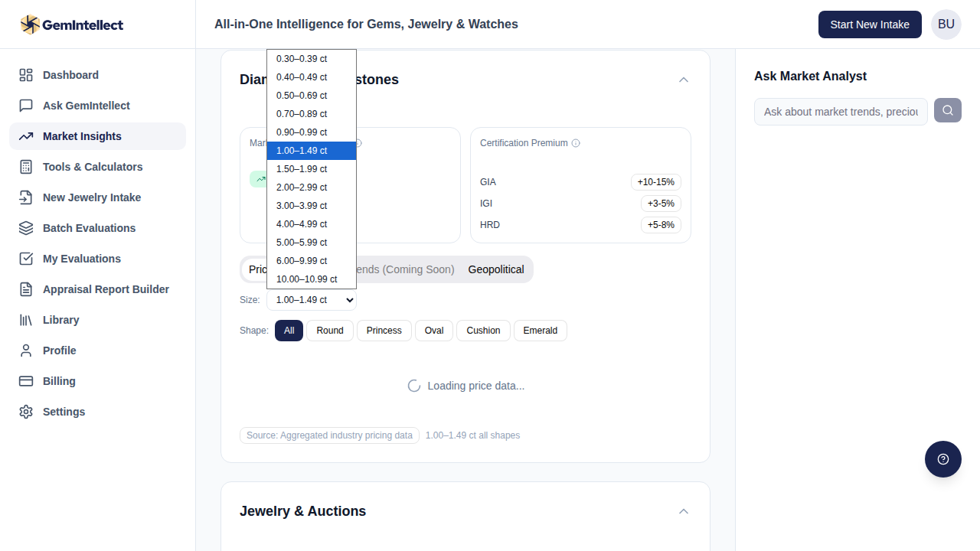Open Library books icon in sidebar
This screenshot has width=980, height=551.
pos(26,320)
